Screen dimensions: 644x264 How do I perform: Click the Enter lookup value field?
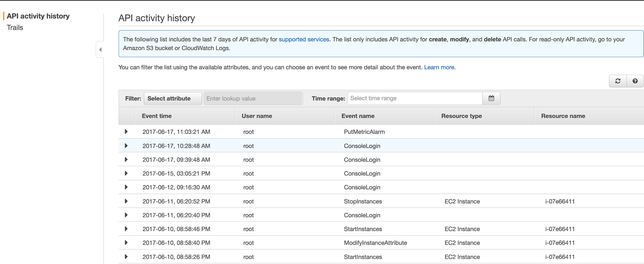[253, 98]
